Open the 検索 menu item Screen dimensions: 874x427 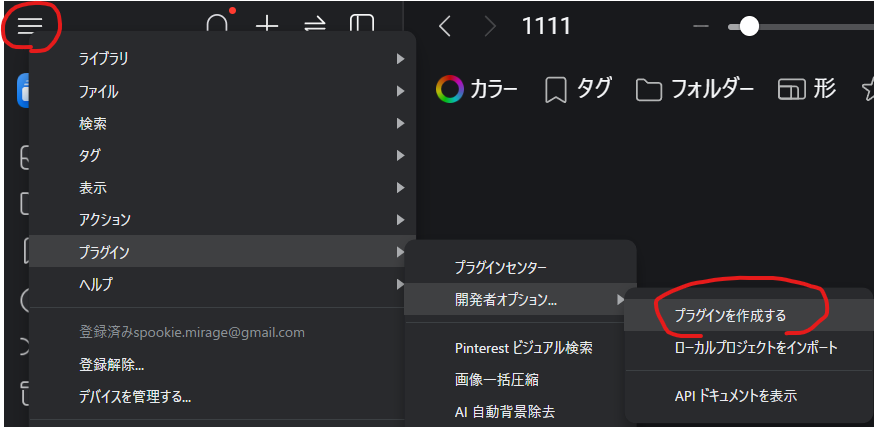(x=222, y=123)
